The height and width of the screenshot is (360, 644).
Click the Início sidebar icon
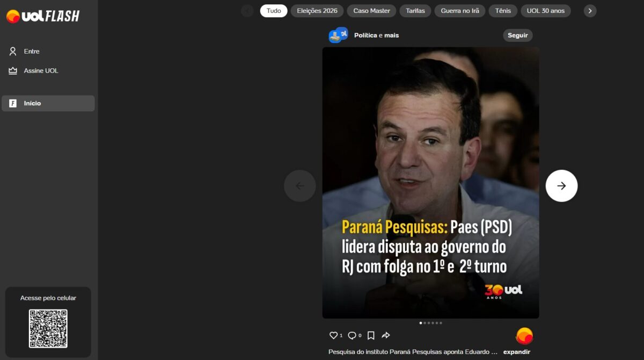point(13,103)
